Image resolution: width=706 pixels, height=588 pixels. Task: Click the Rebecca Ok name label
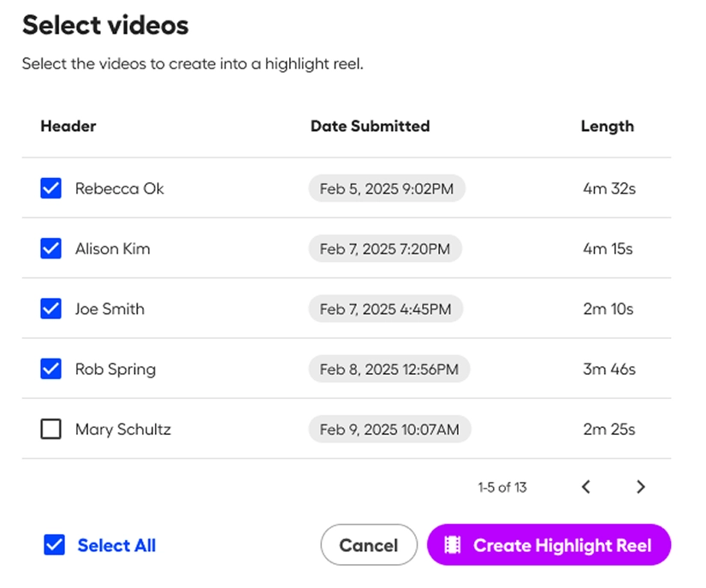120,188
